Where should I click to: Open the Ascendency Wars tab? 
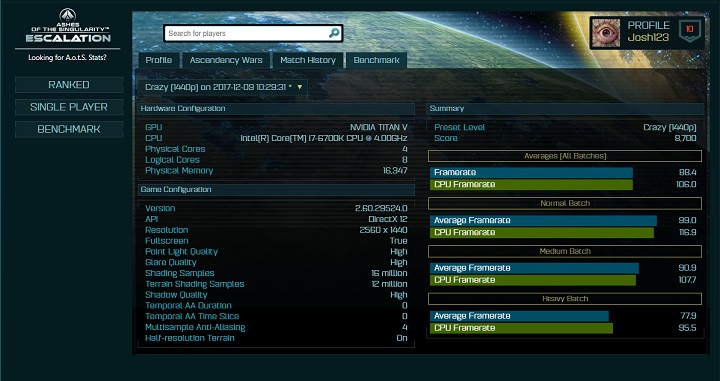point(226,60)
